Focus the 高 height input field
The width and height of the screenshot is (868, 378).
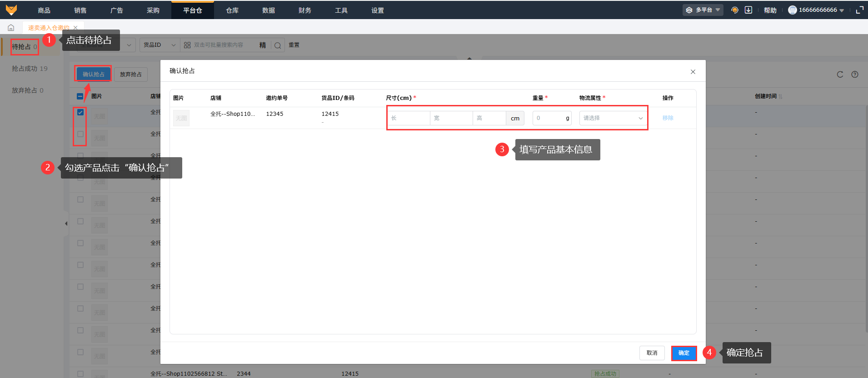coord(489,118)
